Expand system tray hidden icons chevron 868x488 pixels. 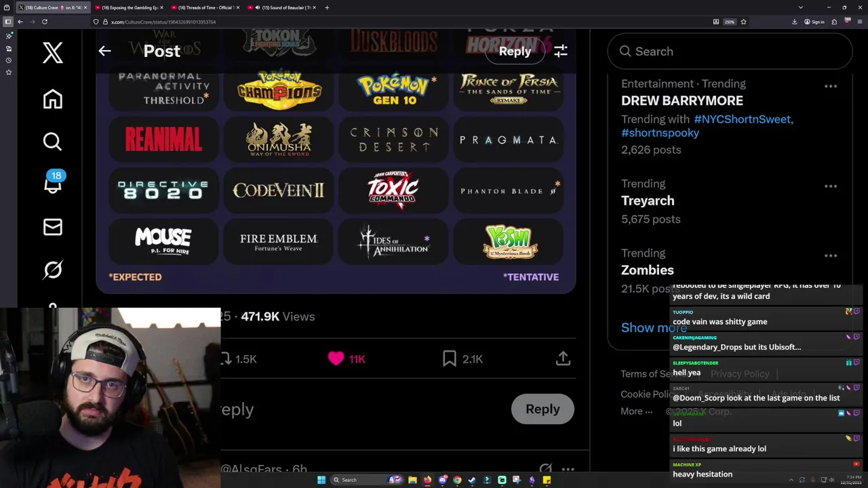tap(791, 480)
